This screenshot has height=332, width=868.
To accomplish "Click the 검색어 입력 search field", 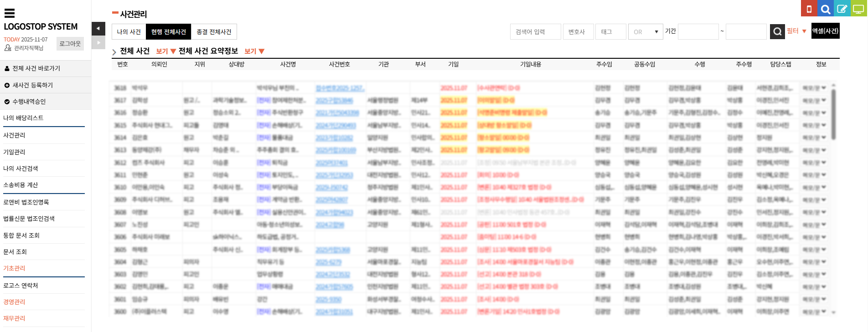I will 535,32.
